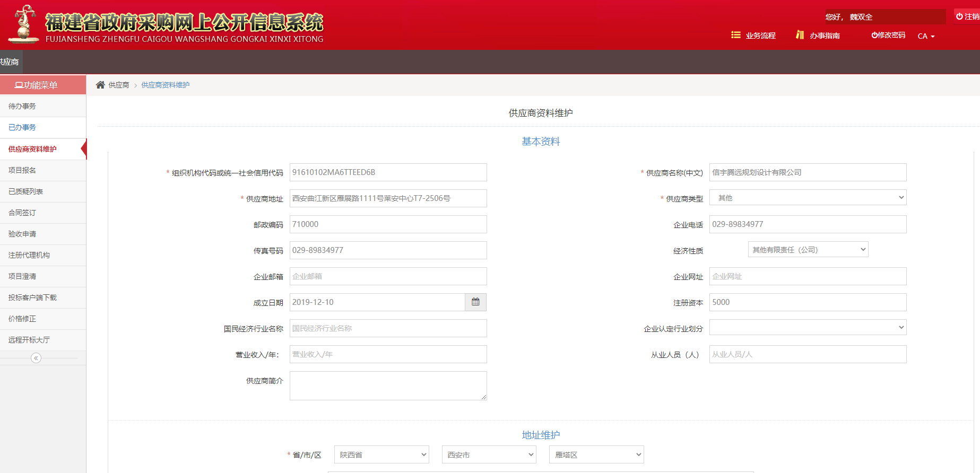Click the 办事指南 link
This screenshot has height=473, width=980.
pyautogui.click(x=825, y=36)
